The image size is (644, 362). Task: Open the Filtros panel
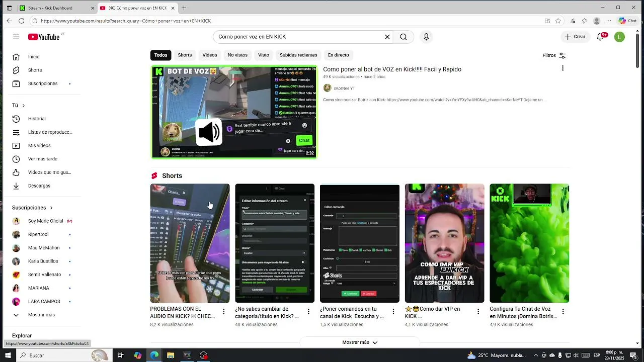click(554, 55)
